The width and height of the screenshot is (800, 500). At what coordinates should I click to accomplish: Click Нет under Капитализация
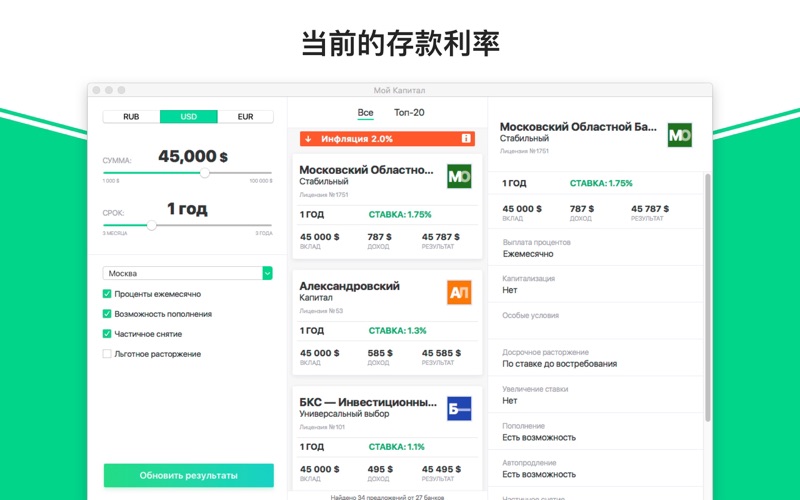[510, 290]
